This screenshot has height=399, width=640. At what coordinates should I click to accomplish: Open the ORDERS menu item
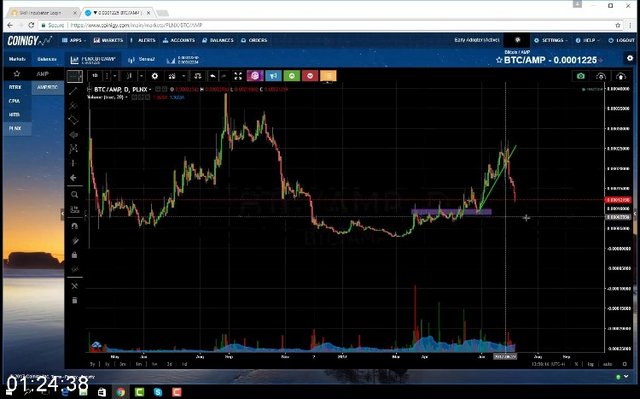[x=254, y=40]
